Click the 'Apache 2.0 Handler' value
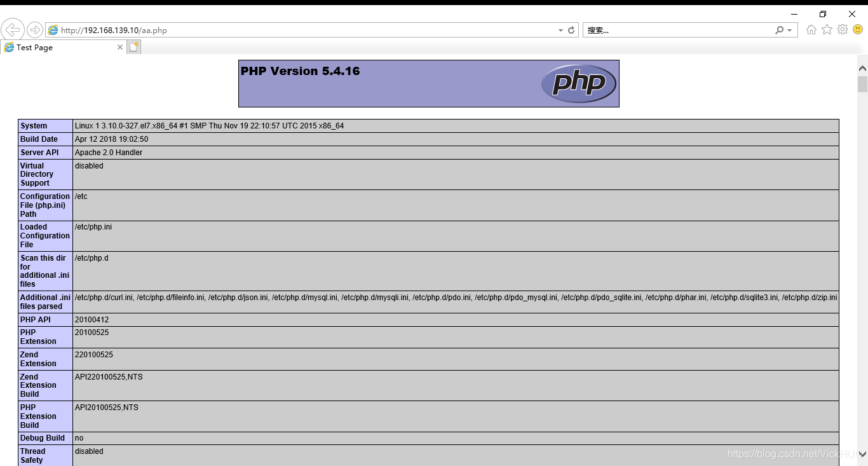 pyautogui.click(x=109, y=153)
